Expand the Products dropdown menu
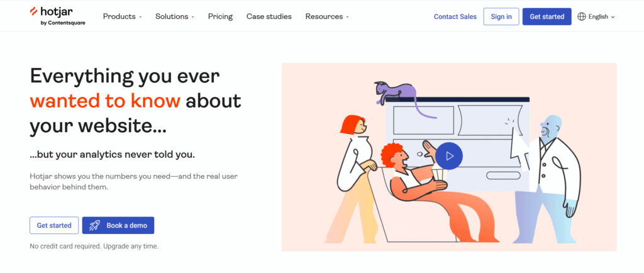 coord(122,16)
